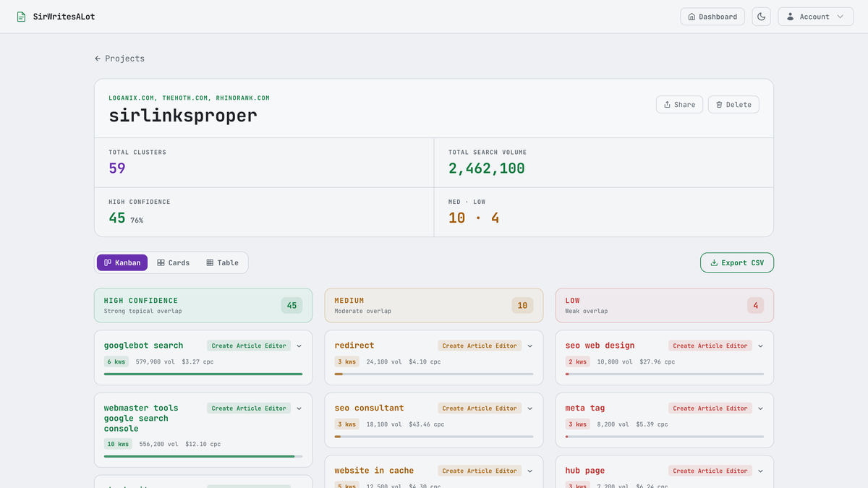Expand the meta tag cluster chevron
The width and height of the screenshot is (868, 488).
coord(760,408)
